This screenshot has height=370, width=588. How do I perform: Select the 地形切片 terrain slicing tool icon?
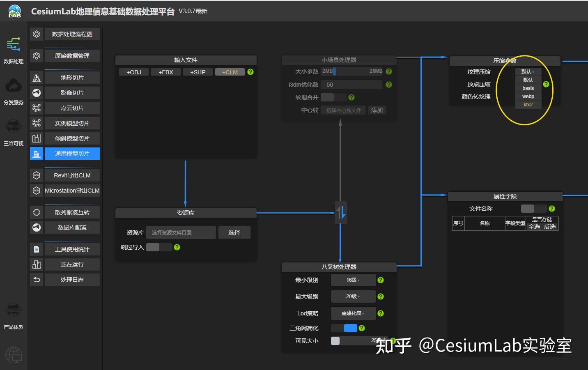pyautogui.click(x=36, y=77)
